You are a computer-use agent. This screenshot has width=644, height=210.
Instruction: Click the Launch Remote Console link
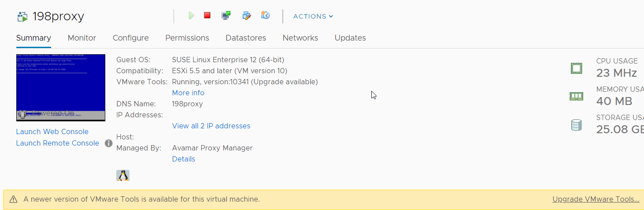tap(58, 143)
